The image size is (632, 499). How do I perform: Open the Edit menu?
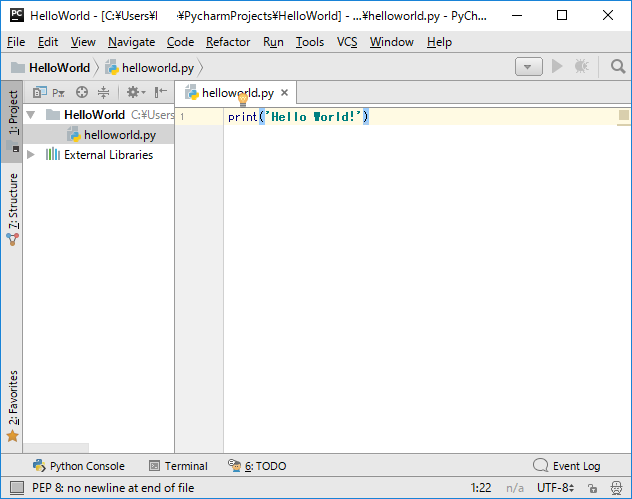[48, 42]
